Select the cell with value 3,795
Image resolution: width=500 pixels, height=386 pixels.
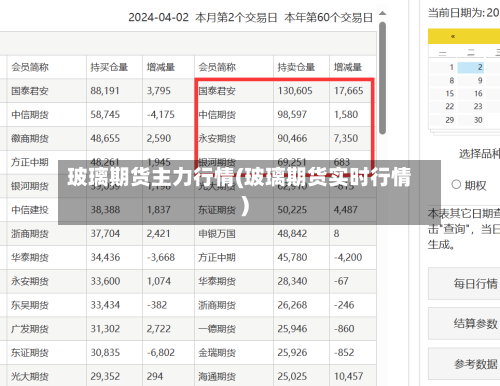click(x=169, y=91)
